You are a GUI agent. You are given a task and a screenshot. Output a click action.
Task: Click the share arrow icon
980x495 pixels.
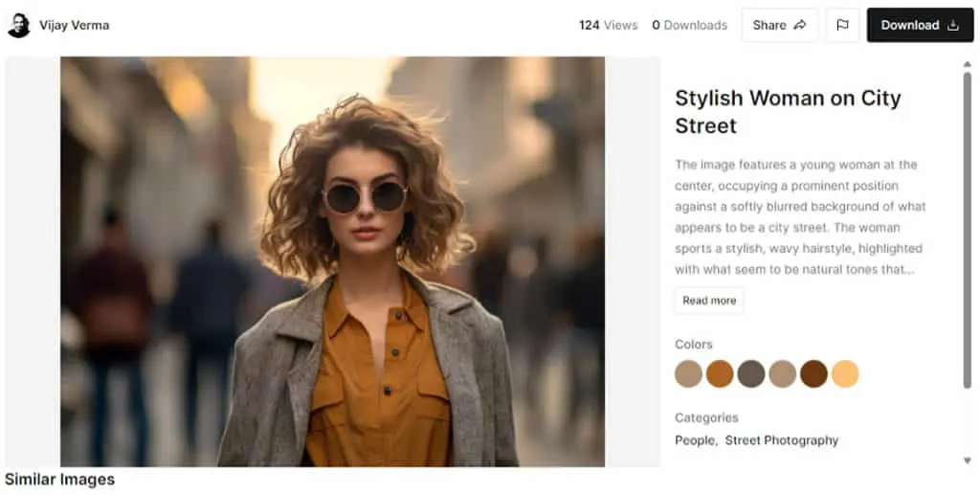(x=799, y=25)
